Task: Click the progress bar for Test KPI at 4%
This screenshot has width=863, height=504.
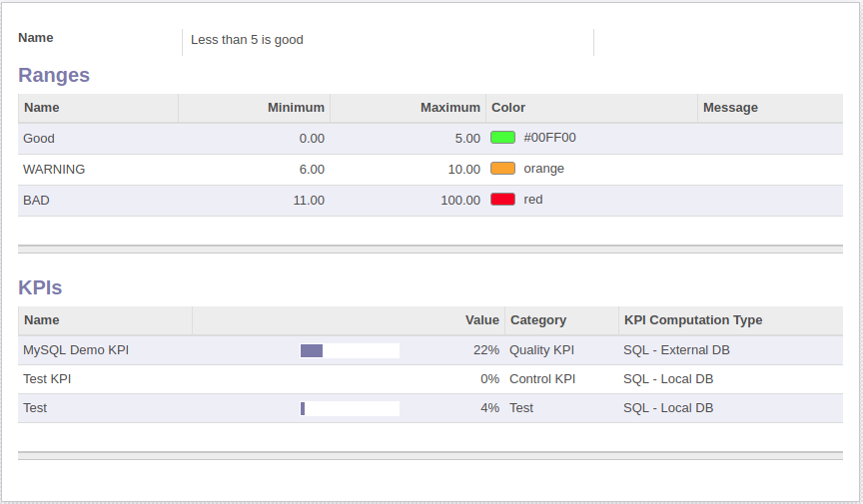Action: click(x=350, y=408)
